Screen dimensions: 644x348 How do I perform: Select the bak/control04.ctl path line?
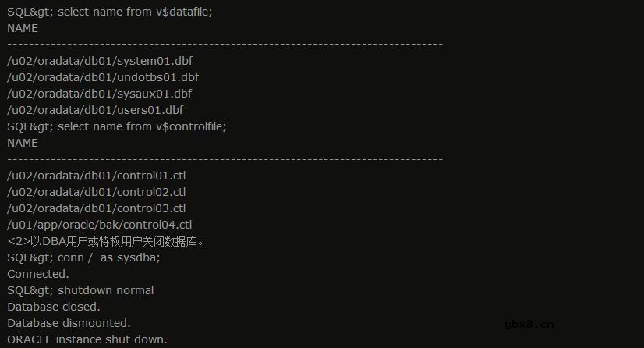tap(99, 225)
